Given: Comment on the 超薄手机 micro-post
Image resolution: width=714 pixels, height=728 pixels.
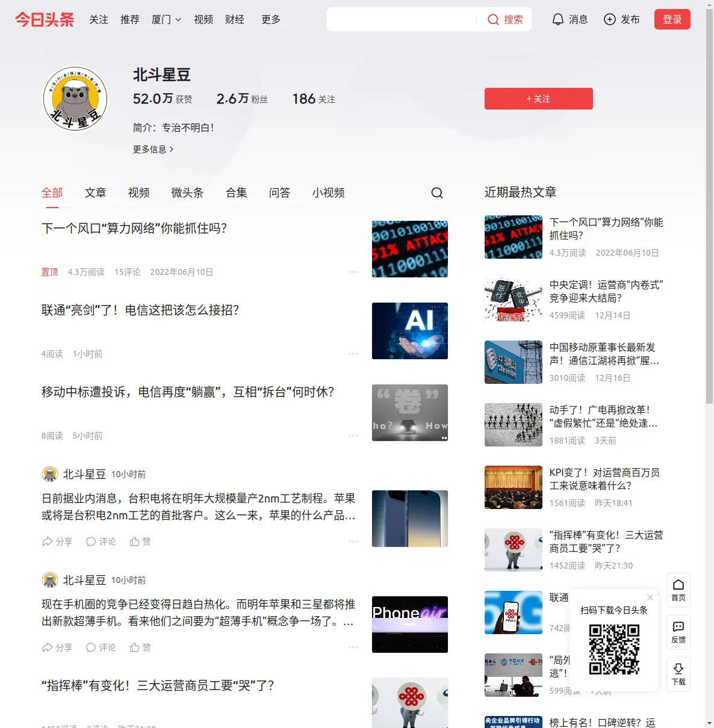Looking at the screenshot, I should (101, 647).
